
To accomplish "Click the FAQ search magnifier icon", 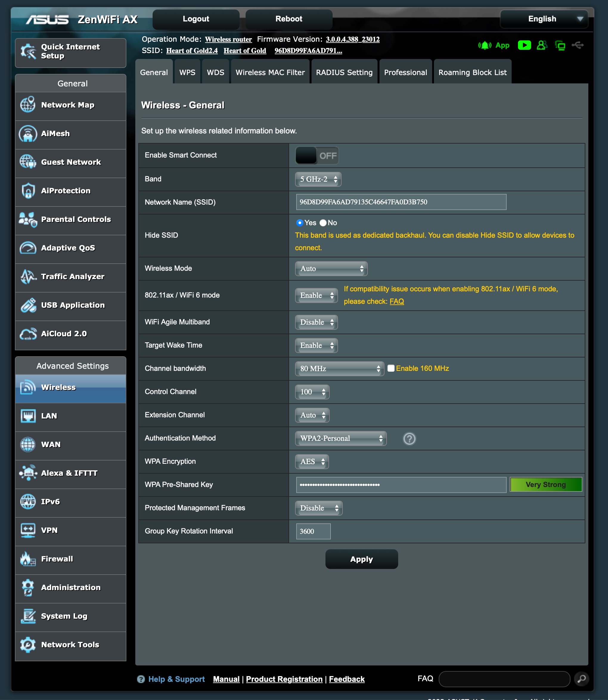I will click(581, 679).
